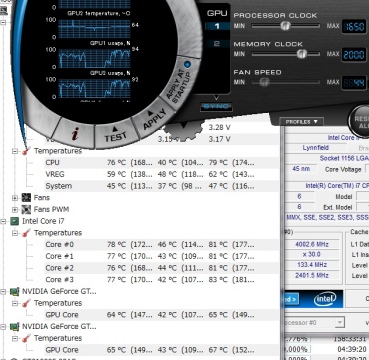
Task: Toggle the Apply at Startup indicator
Action: (x=188, y=64)
